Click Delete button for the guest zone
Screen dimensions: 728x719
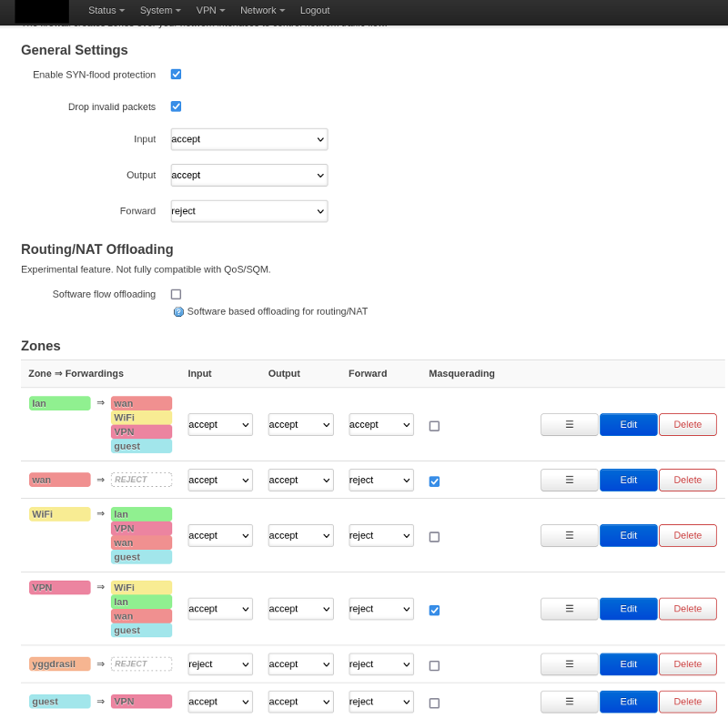(x=687, y=702)
